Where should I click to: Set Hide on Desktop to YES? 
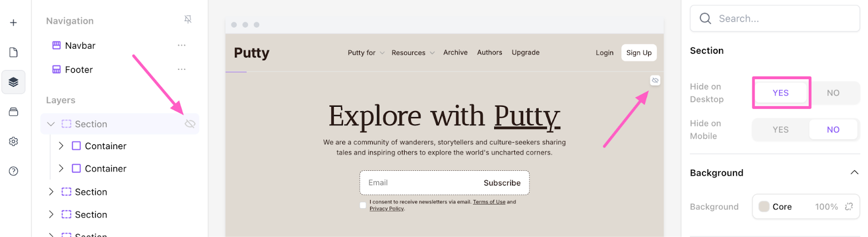click(780, 93)
